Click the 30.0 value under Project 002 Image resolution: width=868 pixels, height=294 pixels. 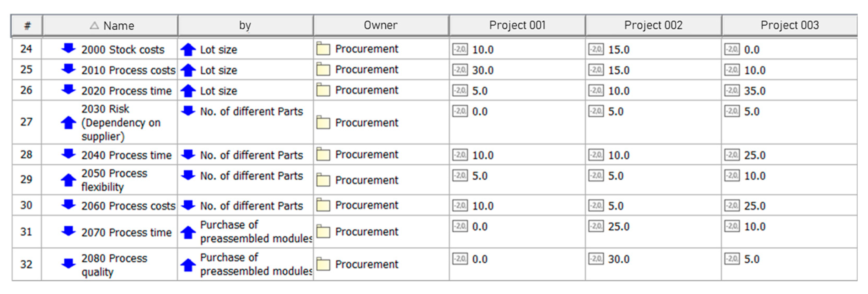point(619,259)
